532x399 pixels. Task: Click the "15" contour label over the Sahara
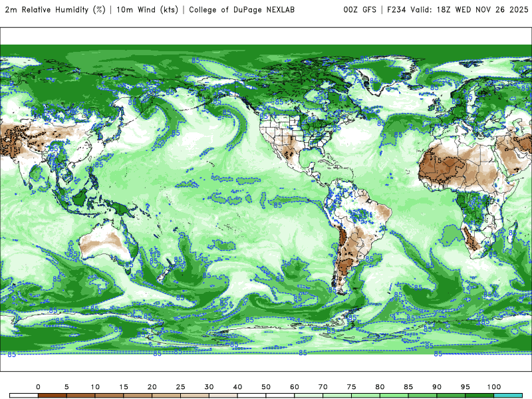[438, 160]
